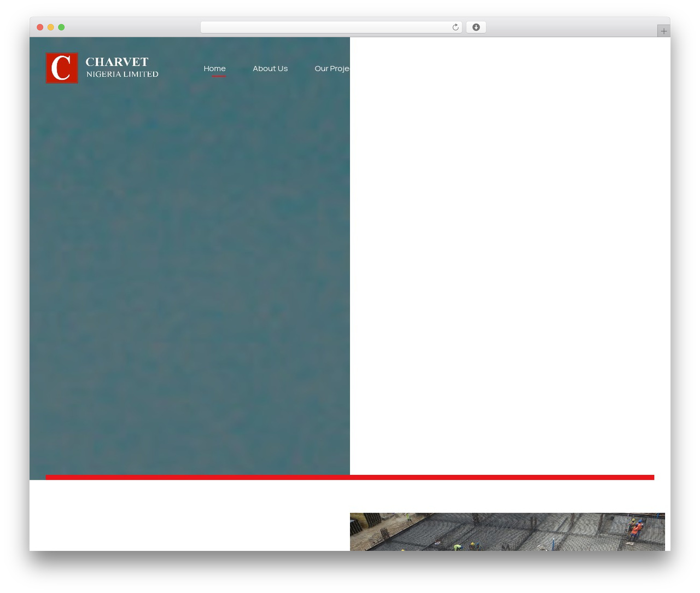Reload the page using the refresh icon
This screenshot has width=700, height=593.
(x=456, y=27)
